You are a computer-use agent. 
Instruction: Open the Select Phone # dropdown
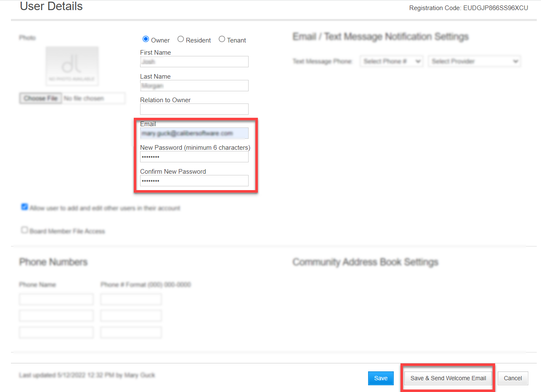pyautogui.click(x=391, y=61)
